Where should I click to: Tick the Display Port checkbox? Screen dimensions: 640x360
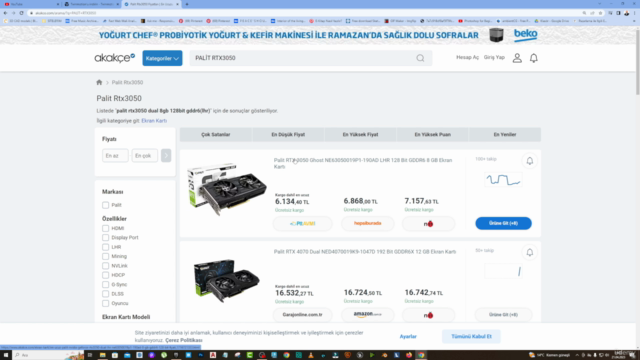pyautogui.click(x=106, y=238)
